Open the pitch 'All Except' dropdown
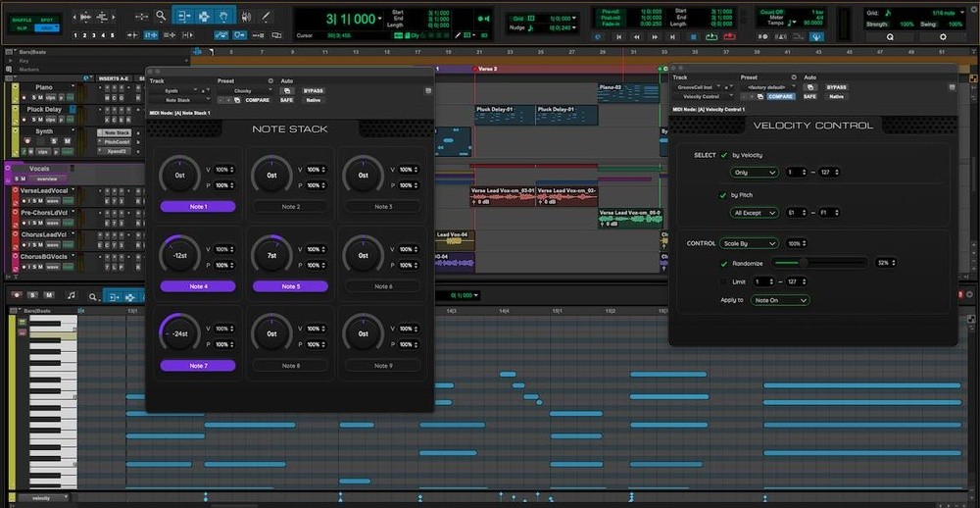Viewport: 980px width, 508px height. click(x=755, y=213)
